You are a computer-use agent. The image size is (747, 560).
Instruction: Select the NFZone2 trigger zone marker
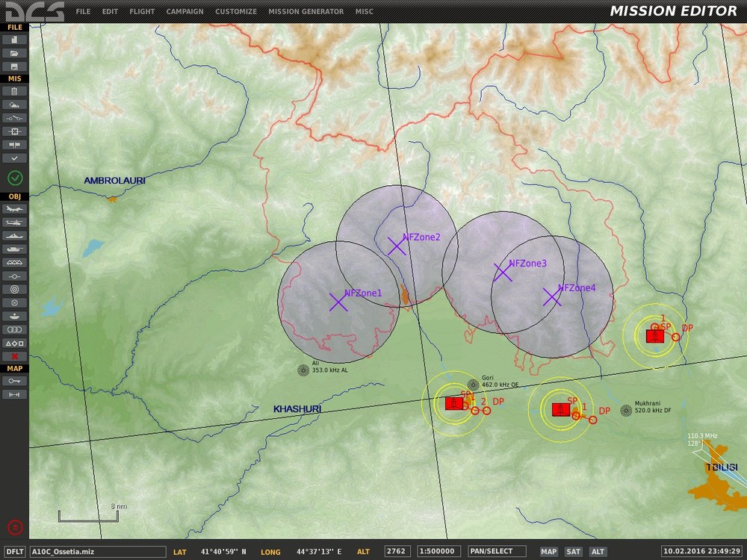pyautogui.click(x=397, y=246)
